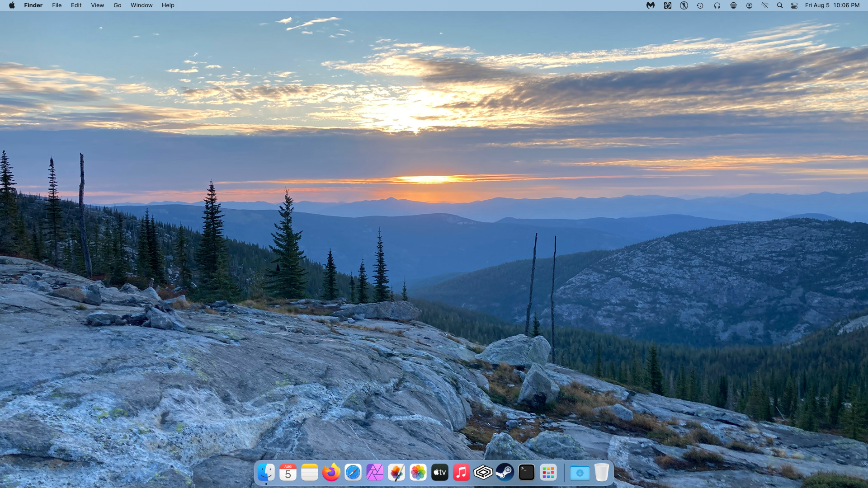
Task: Open the Music app in the Dock
Action: point(462,473)
